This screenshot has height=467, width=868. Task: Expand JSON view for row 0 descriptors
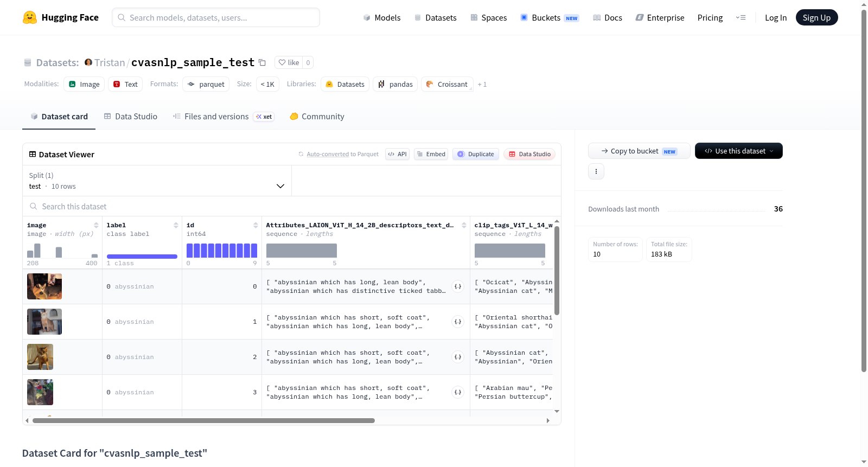(458, 286)
